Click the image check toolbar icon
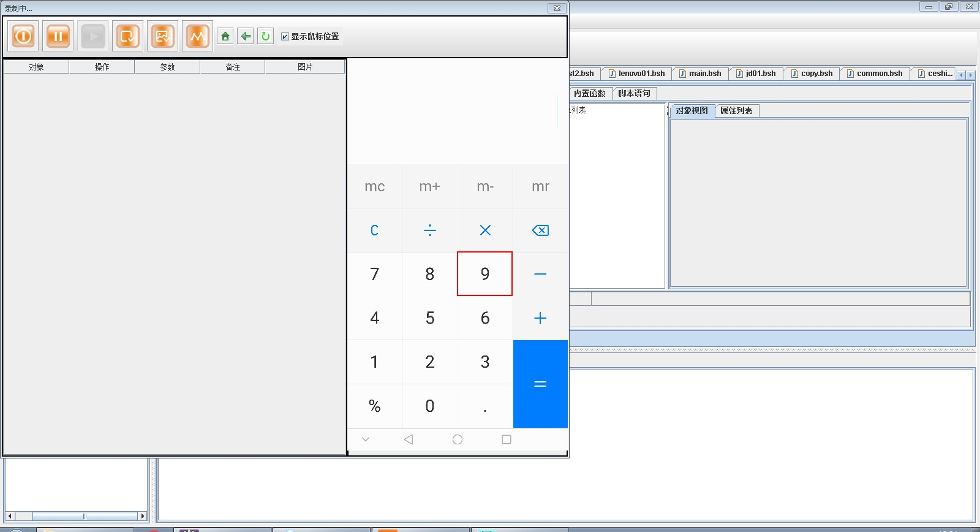This screenshot has width=980, height=532. [162, 36]
